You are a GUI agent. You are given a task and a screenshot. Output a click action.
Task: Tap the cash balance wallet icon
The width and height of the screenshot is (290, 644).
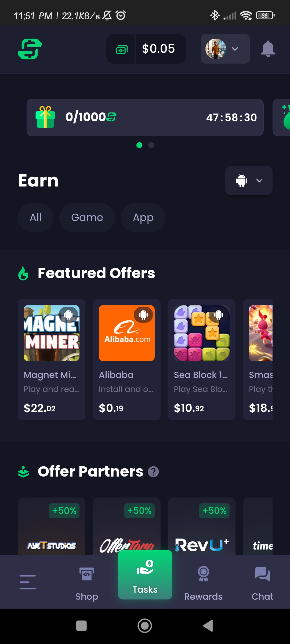pyautogui.click(x=121, y=49)
